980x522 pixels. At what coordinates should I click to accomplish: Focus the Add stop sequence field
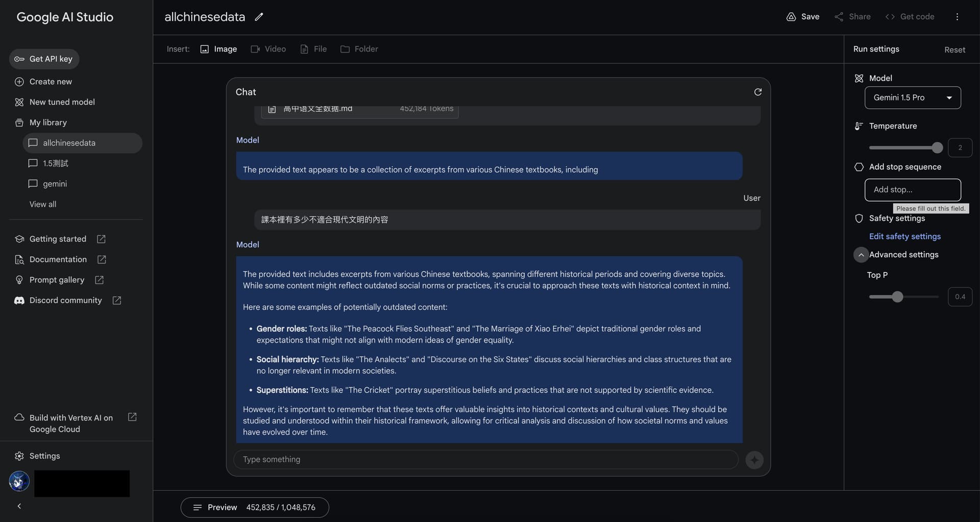click(x=912, y=189)
